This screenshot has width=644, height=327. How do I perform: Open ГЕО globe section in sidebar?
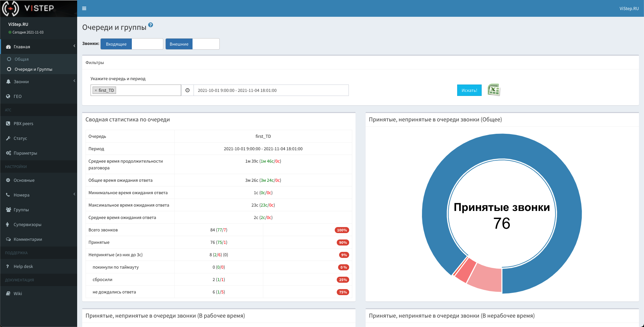(x=17, y=96)
